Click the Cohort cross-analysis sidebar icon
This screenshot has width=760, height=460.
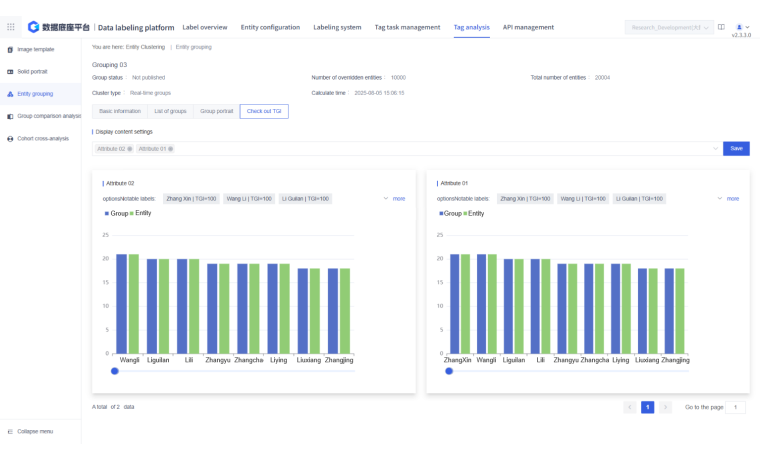10,138
